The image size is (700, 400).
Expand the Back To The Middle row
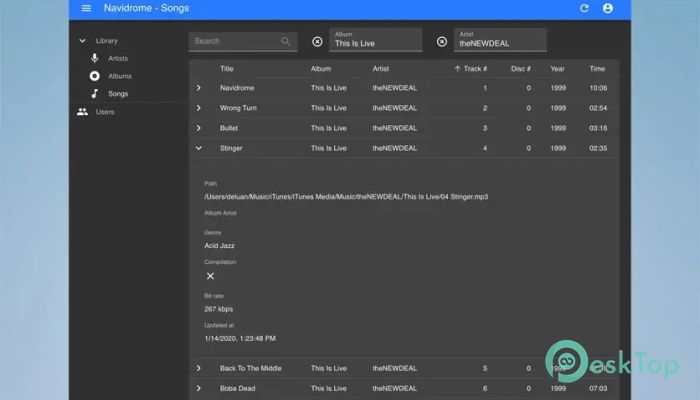click(x=199, y=368)
